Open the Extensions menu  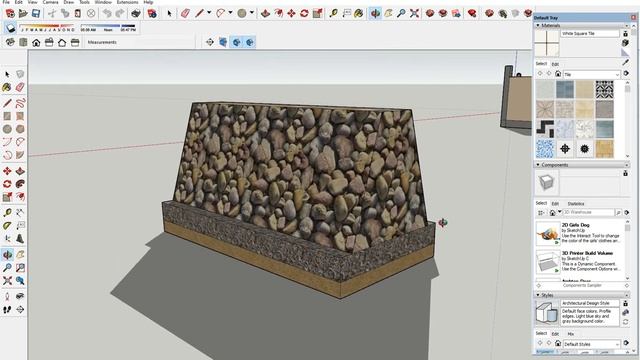tap(127, 2)
